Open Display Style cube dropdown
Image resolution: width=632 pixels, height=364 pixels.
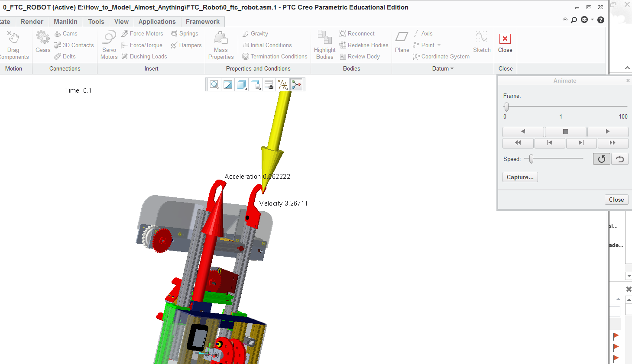tap(242, 84)
